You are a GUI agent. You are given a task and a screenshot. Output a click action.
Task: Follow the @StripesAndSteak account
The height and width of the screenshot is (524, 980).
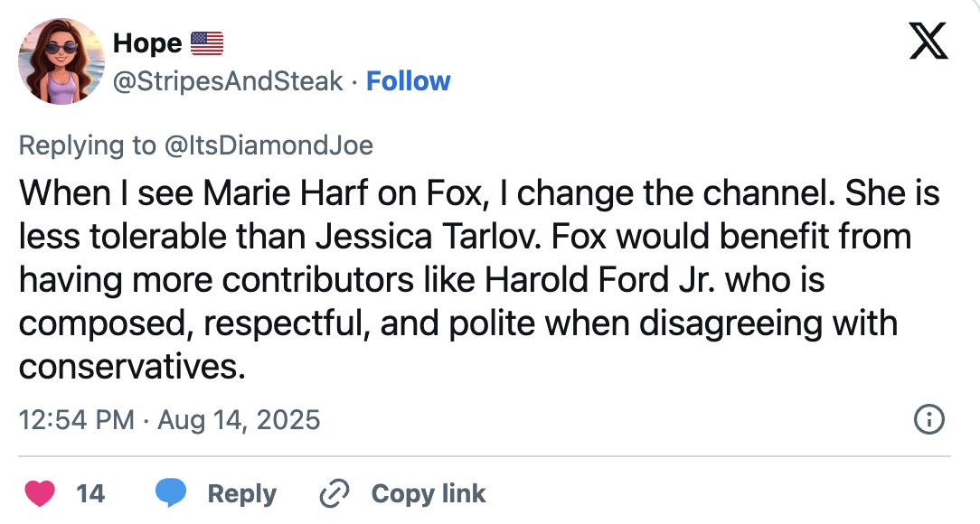pos(408,81)
